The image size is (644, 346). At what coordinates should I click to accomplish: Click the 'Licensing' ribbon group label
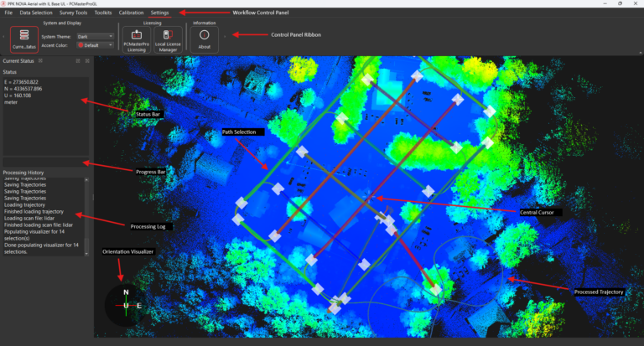(152, 23)
